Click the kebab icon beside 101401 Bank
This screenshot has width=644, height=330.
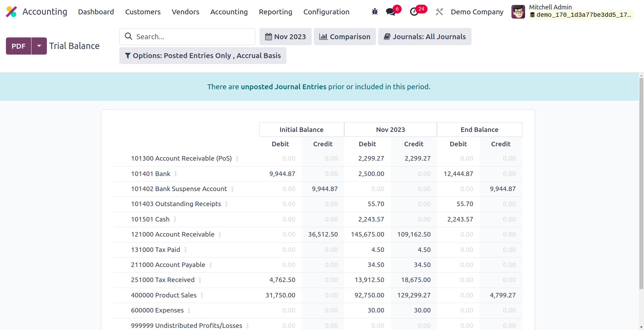tap(176, 174)
